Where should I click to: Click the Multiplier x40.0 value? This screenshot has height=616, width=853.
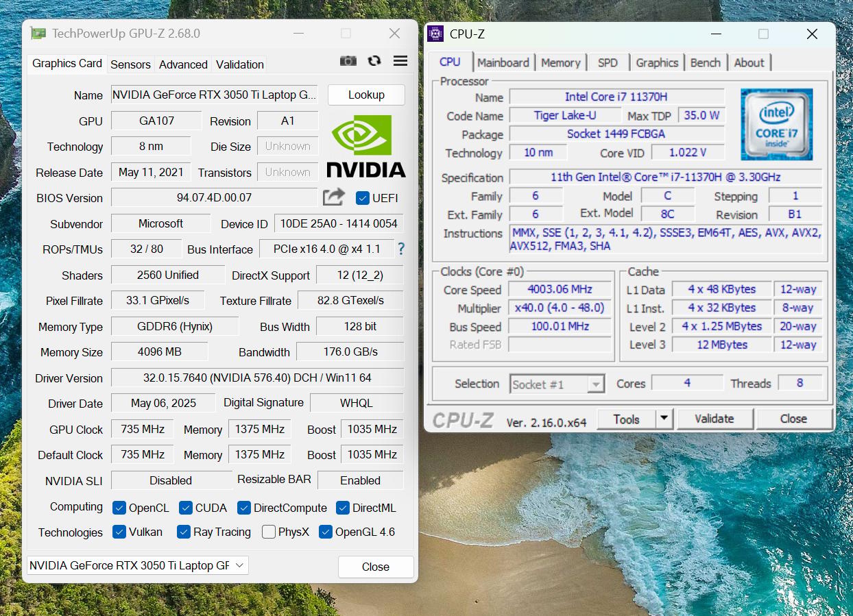click(560, 308)
